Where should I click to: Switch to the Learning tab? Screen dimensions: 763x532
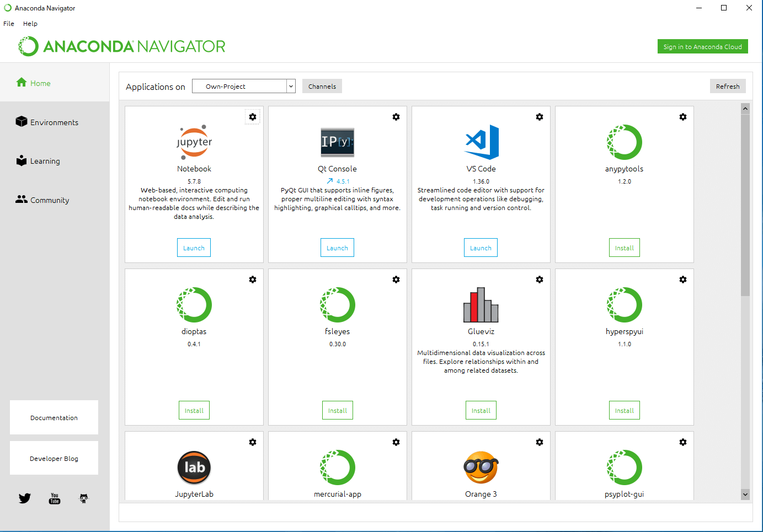(x=55, y=161)
